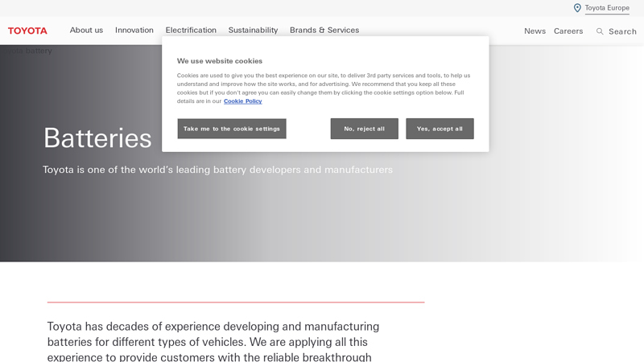
Task: Expand the Innovation navigation menu
Action: click(x=134, y=30)
